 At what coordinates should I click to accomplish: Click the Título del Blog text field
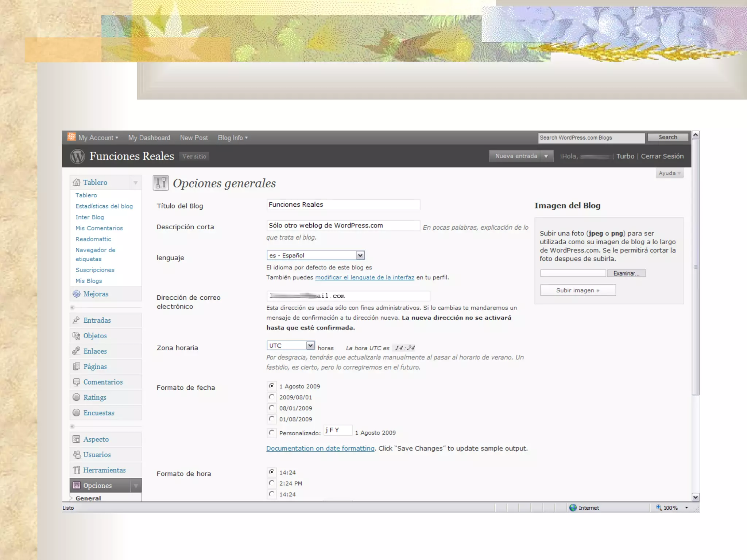(x=343, y=205)
